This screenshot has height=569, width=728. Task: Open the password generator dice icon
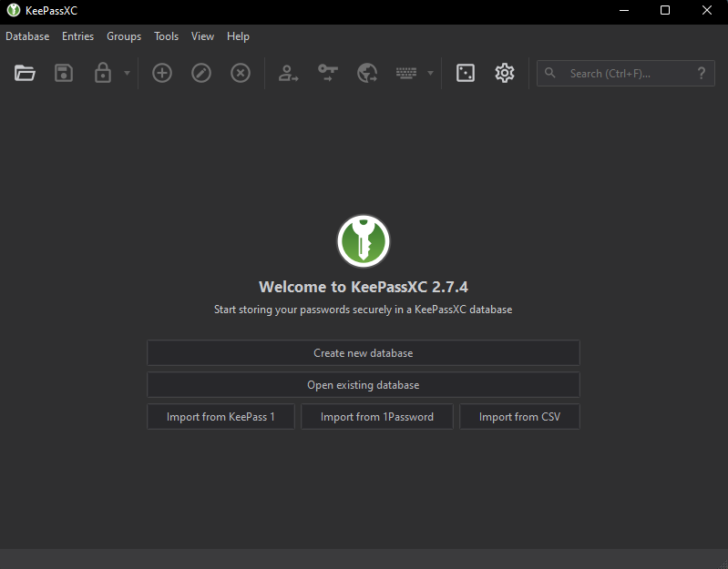[466, 73]
